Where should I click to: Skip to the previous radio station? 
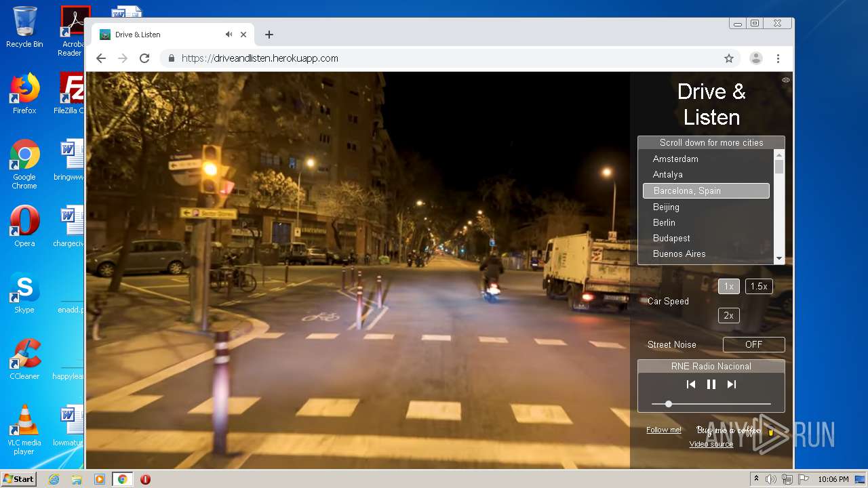click(691, 384)
